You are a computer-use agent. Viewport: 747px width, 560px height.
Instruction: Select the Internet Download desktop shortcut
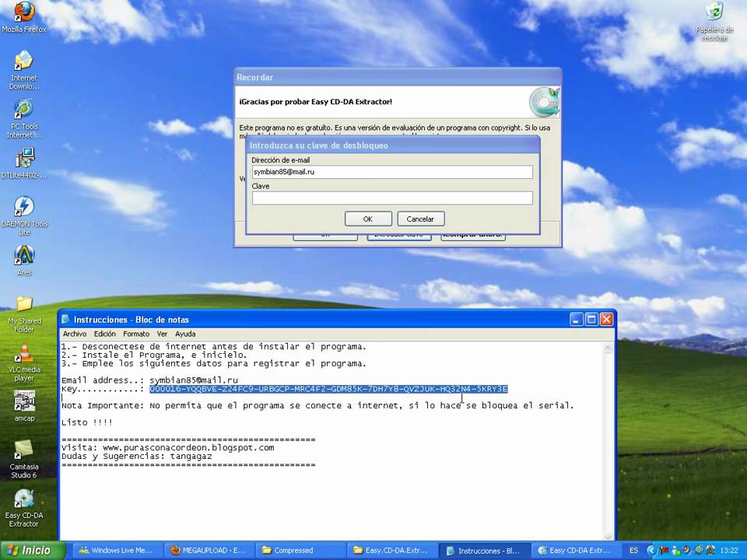(24, 70)
